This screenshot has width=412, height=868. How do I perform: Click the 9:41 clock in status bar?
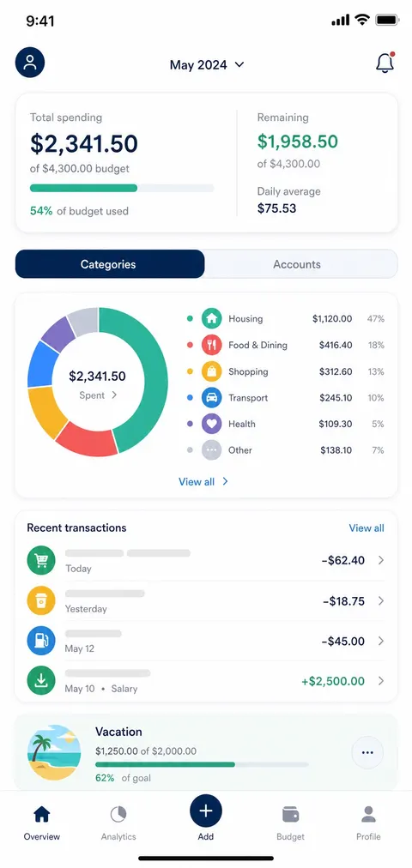click(39, 21)
